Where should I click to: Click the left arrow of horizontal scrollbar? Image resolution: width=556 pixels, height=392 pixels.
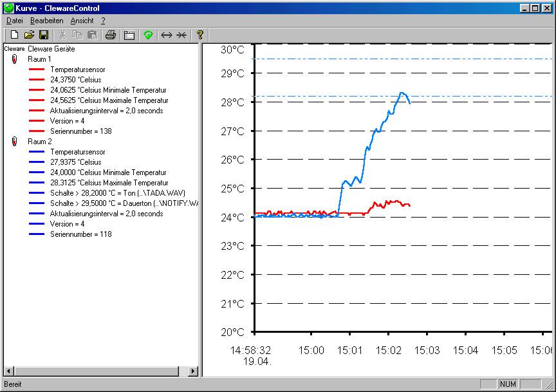9,371
